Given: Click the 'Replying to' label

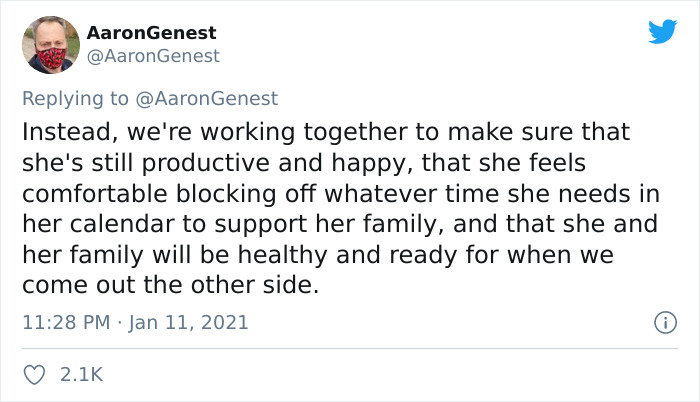Looking at the screenshot, I should click(75, 99).
